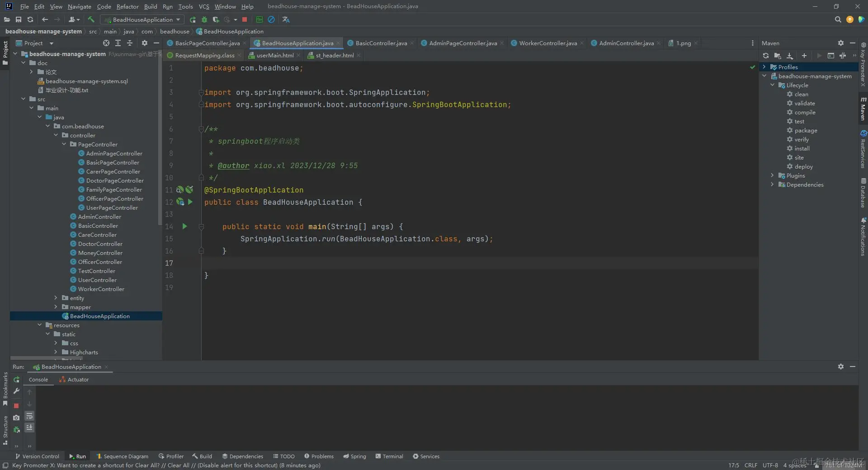The image size is (868, 470).
Task: Click the green Build project hammer icon
Action: pos(91,19)
